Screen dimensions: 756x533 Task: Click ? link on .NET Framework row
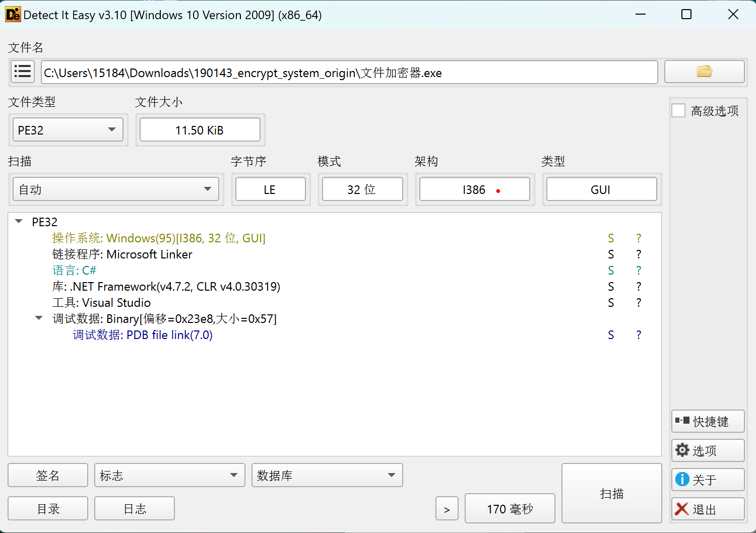tap(639, 287)
